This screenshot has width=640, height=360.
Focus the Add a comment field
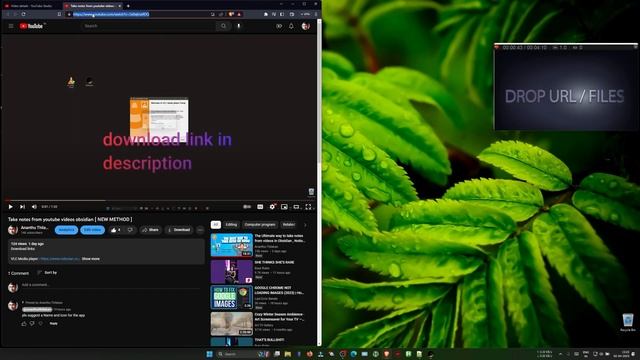pyautogui.click(x=110, y=285)
